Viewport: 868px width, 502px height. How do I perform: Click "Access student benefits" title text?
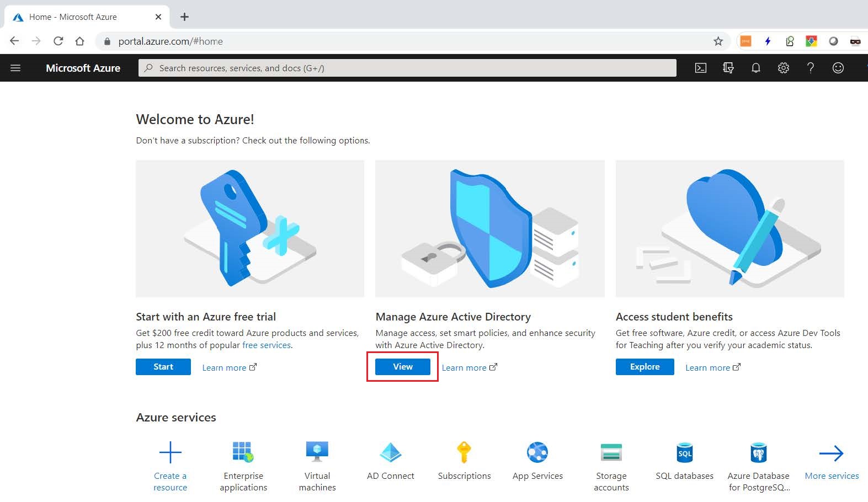(x=674, y=317)
